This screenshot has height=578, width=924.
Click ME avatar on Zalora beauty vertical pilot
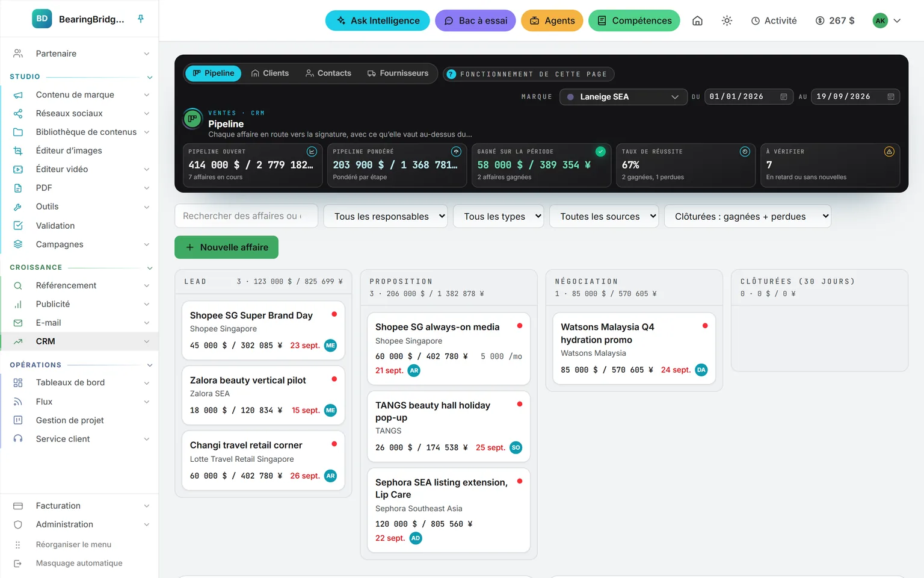tap(330, 411)
